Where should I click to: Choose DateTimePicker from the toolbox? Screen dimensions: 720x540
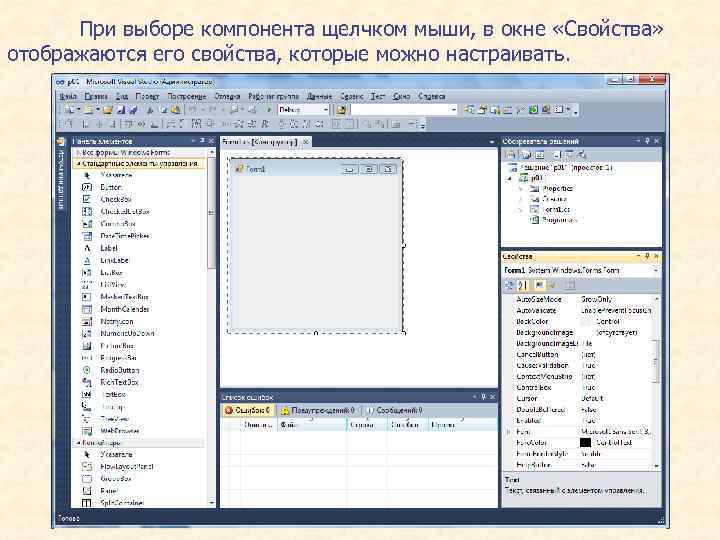(x=125, y=236)
